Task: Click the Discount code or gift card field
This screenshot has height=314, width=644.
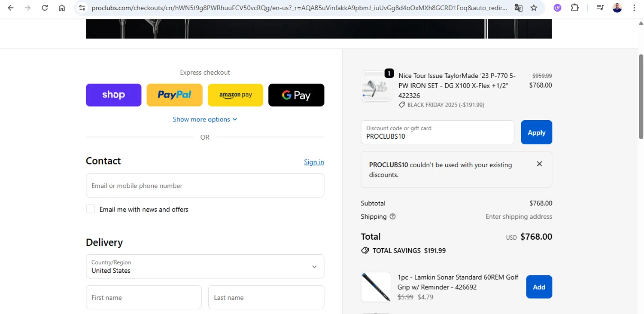Action: point(437,132)
